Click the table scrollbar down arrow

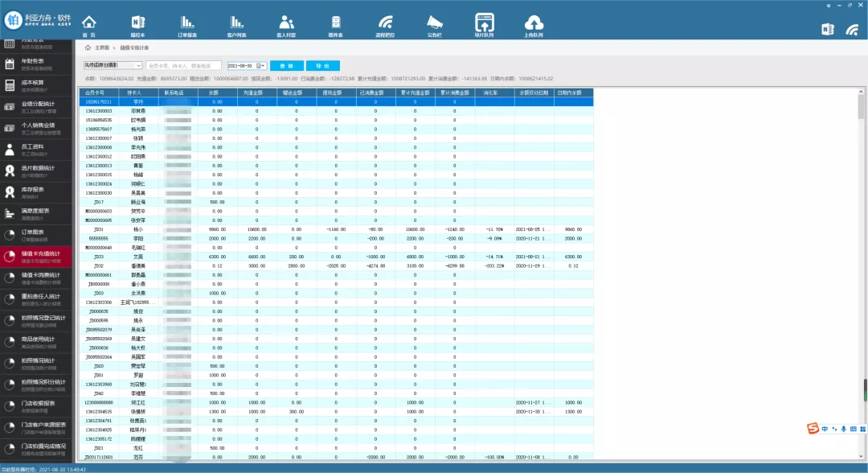[x=861, y=456]
